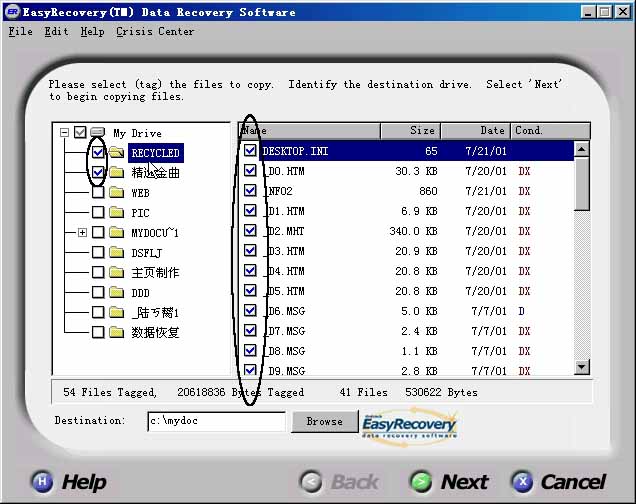Select the DDD folder icon
Image resolution: width=636 pixels, height=504 pixels.
(116, 292)
